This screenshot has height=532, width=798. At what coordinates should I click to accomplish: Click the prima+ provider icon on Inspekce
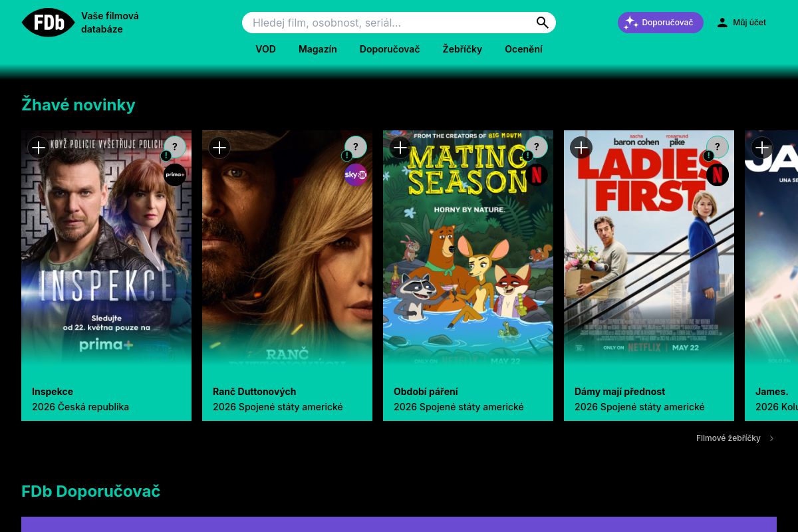click(x=175, y=175)
